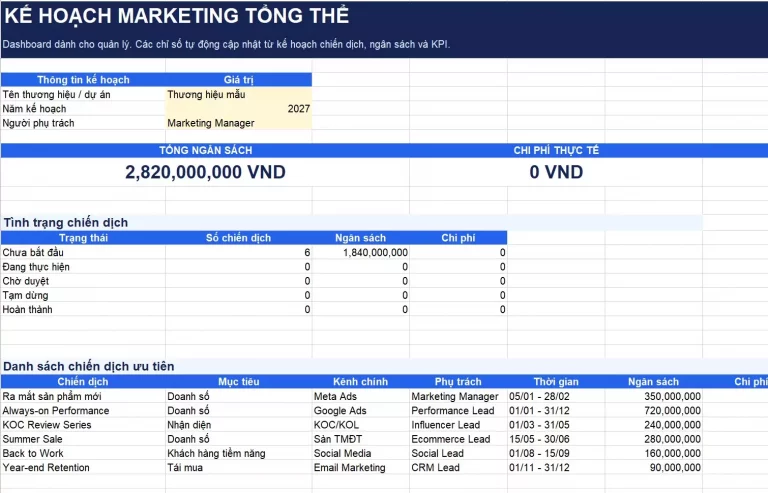Screen dimensions: 768x493
Task: Click the time range '01/08 - 15/09'
Action: click(x=556, y=453)
